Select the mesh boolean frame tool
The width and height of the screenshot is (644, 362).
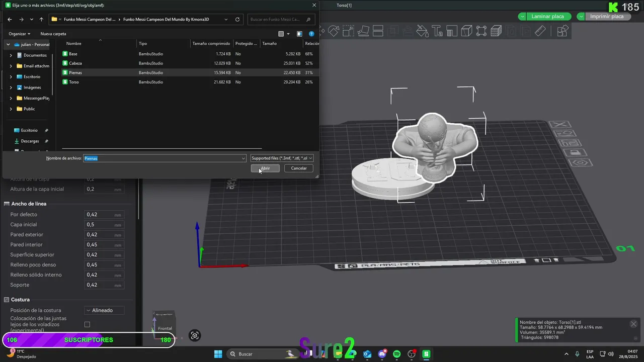[481, 31]
